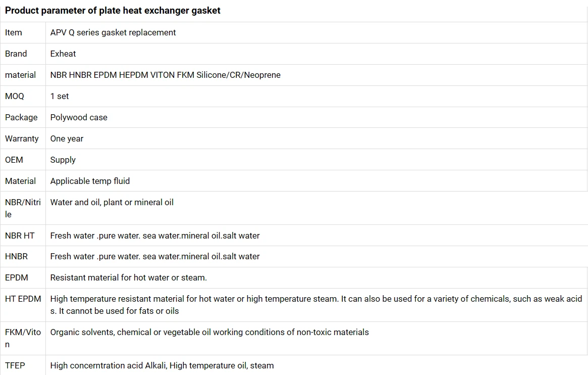The image size is (588, 375).
Task: Click the materials list starting with 'NBR HNBR EPDM'
Action: pyautogui.click(x=165, y=75)
